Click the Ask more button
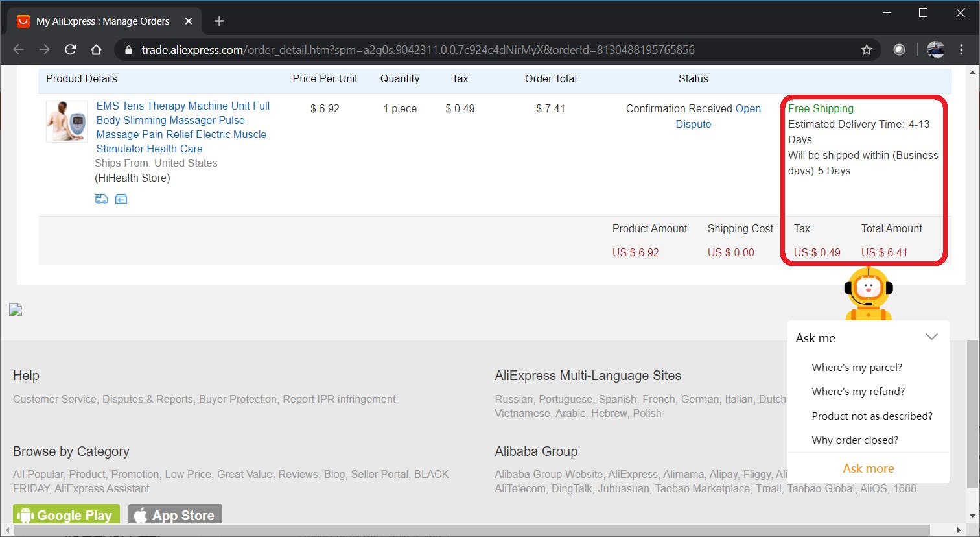Viewport: 980px width, 537px height. point(869,468)
